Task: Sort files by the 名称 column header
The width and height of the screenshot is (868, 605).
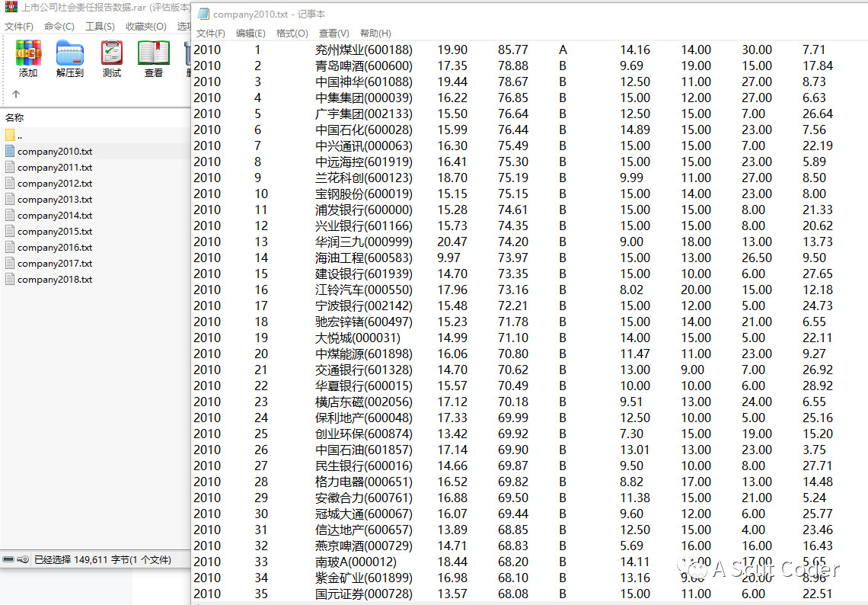Action: click(x=14, y=117)
